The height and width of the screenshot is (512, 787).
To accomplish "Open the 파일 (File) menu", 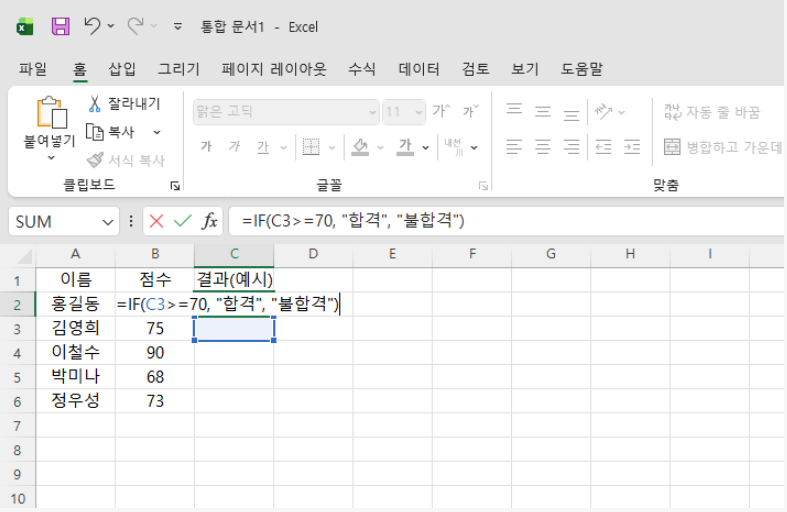I will pos(33,69).
